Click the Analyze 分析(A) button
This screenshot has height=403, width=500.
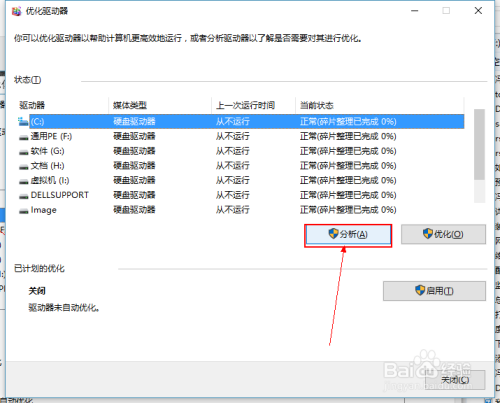pyautogui.click(x=348, y=234)
